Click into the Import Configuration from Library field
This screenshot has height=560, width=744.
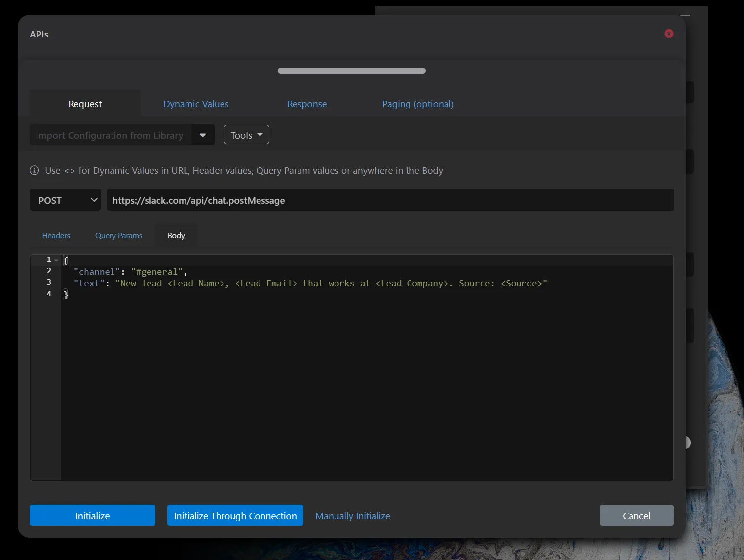[x=111, y=135]
